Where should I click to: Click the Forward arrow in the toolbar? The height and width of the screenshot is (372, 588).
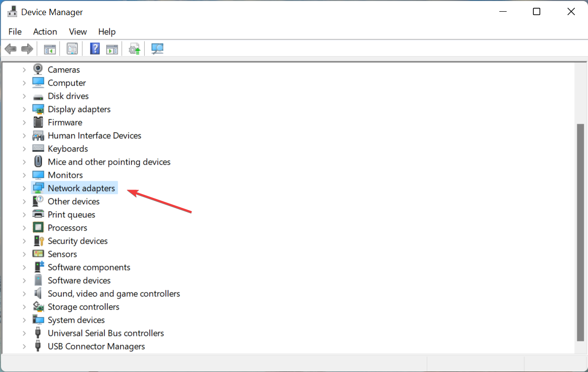(x=27, y=49)
